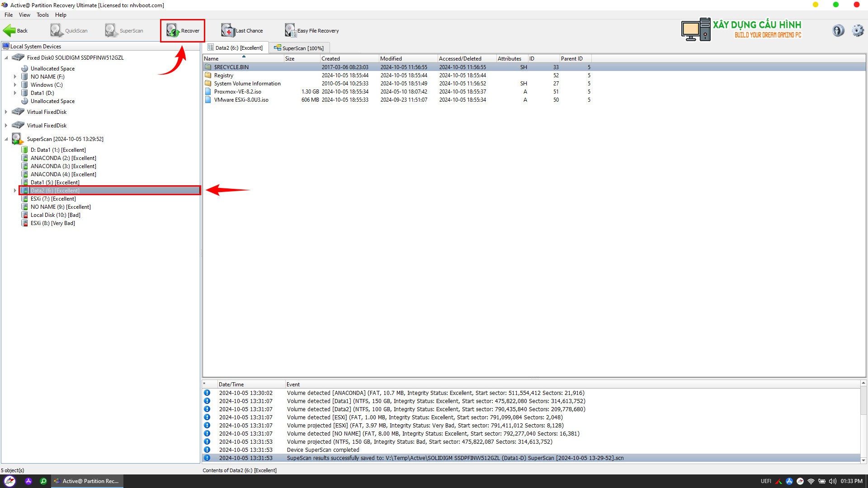Select ANACONDA (3:) [Excellent] volume
868x488 pixels.
coord(63,166)
